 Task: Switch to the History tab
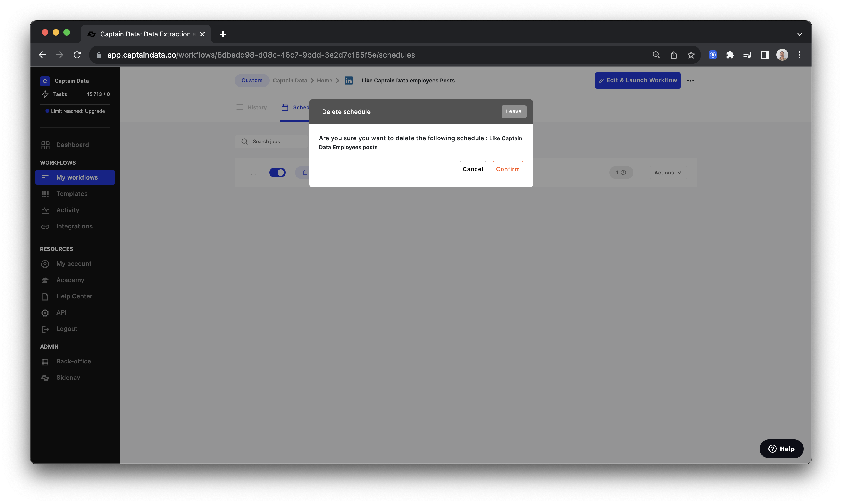pos(251,107)
